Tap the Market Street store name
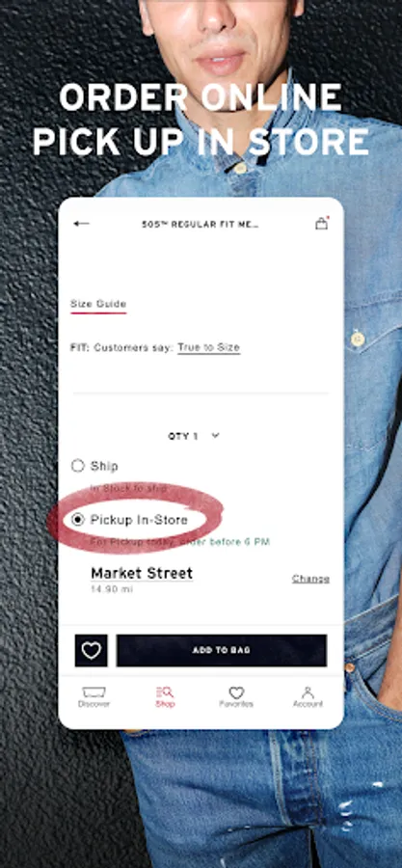The height and width of the screenshot is (868, 402). pos(142,573)
